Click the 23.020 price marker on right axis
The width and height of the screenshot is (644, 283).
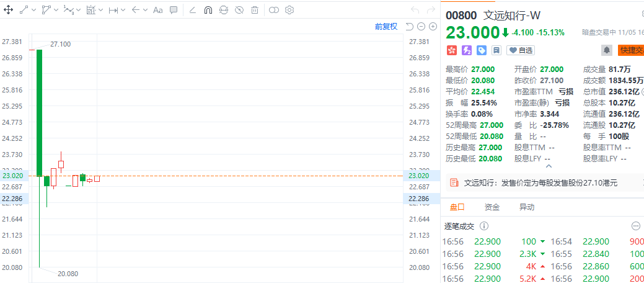(419, 176)
